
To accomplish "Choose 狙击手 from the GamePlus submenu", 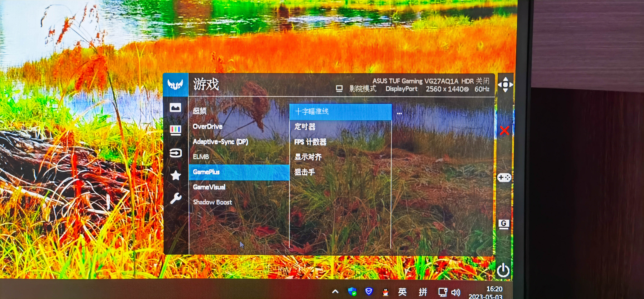I will click(305, 172).
